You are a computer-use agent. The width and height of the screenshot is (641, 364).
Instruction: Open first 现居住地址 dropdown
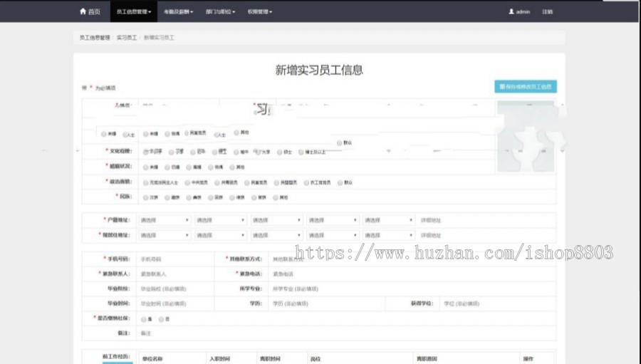click(165, 235)
